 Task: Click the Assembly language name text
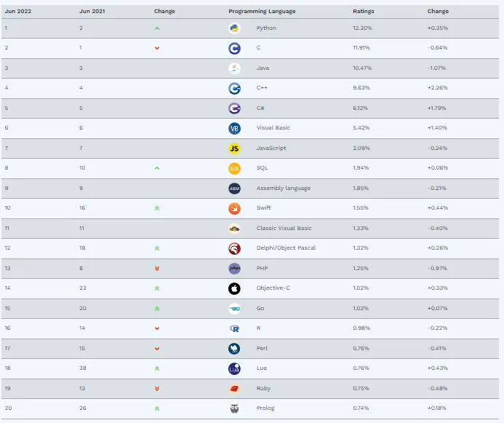[284, 188]
